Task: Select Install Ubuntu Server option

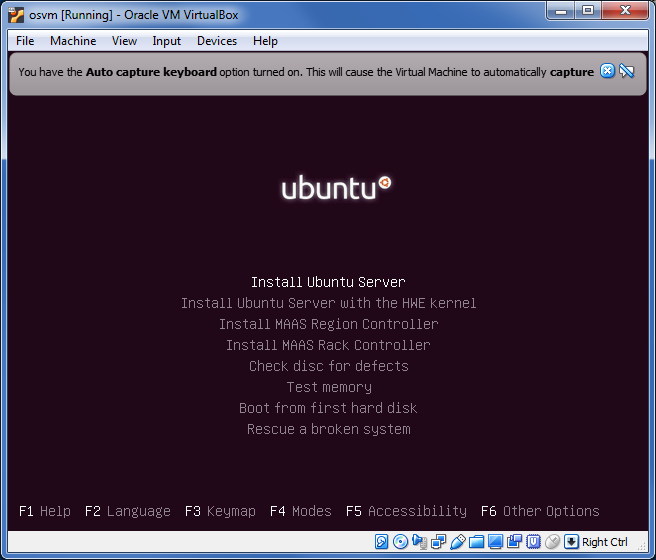Action: pos(328,282)
